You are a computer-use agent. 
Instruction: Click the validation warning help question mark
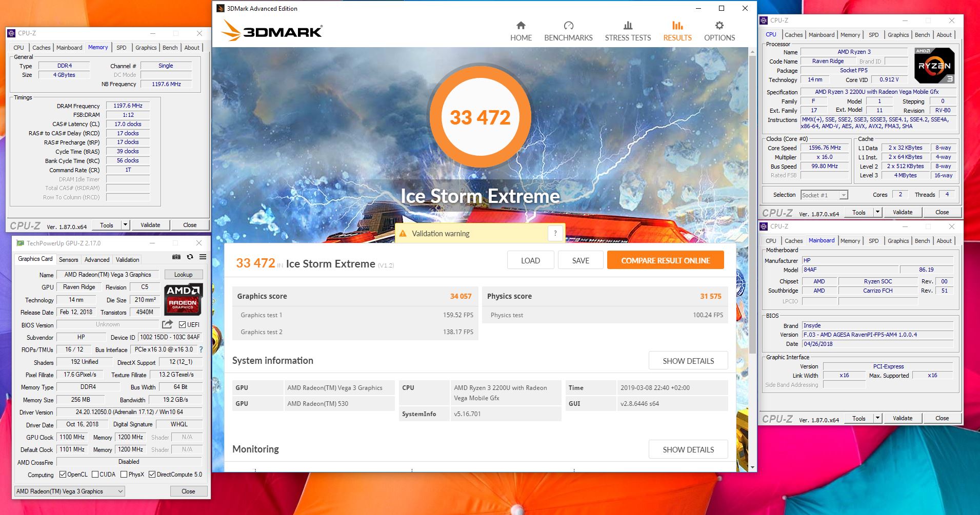point(555,234)
